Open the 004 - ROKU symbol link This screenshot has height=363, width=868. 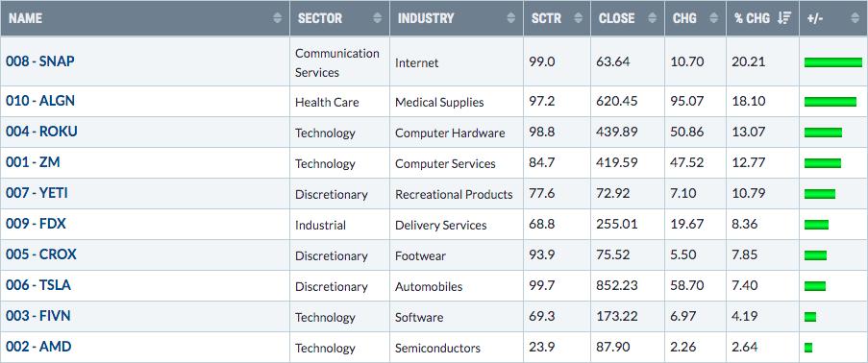(x=41, y=132)
